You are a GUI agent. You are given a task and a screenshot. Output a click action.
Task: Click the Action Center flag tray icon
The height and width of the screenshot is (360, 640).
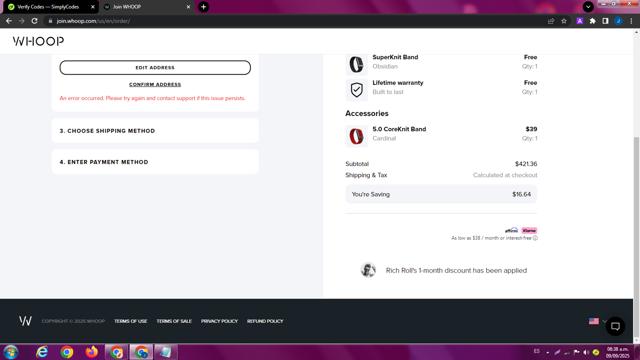pyautogui.click(x=576, y=352)
